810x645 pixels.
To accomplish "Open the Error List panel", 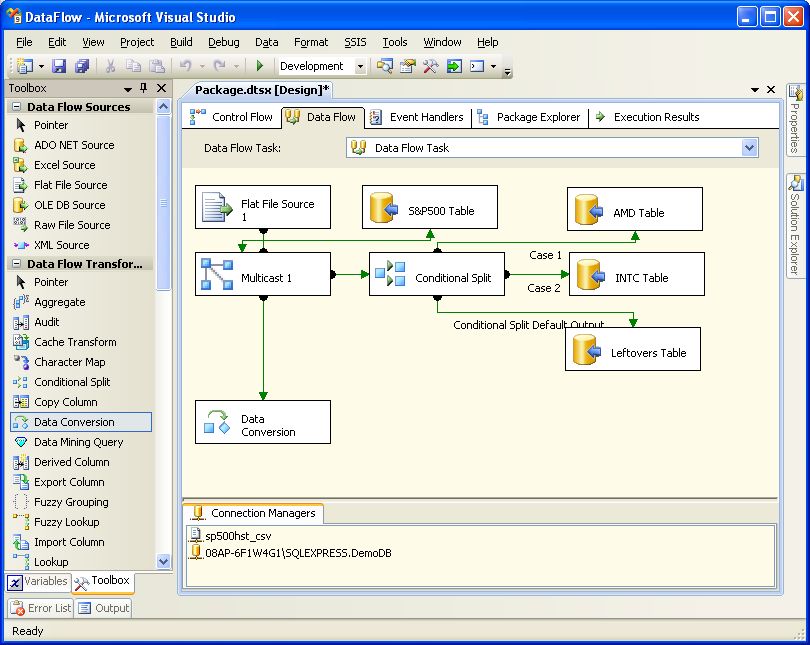I will (40, 608).
